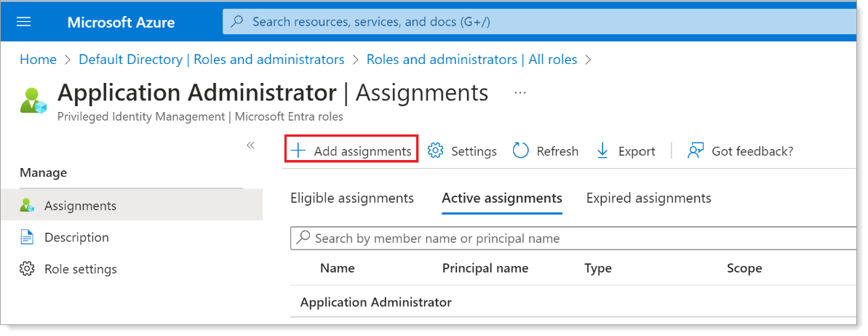Switch to Expired assignments tab
Image resolution: width=868 pixels, height=336 pixels.
tap(649, 198)
